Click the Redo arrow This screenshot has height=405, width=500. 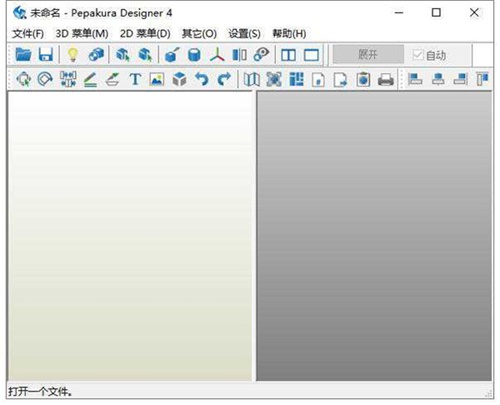(x=224, y=79)
